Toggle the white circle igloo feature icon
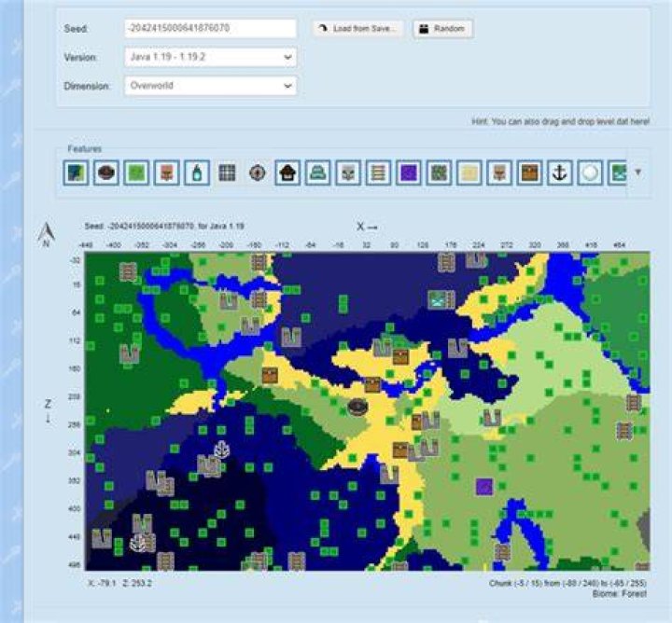 point(590,173)
